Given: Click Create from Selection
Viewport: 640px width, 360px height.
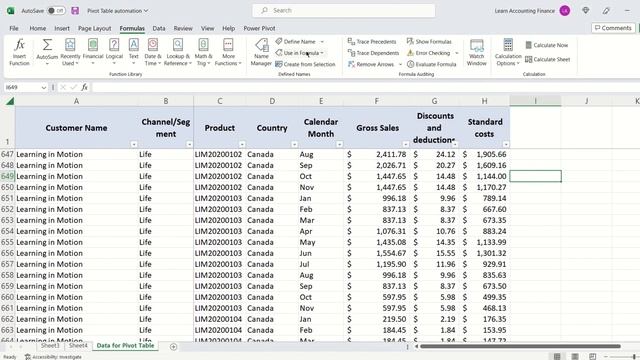Looking at the screenshot, I should pyautogui.click(x=305, y=64).
